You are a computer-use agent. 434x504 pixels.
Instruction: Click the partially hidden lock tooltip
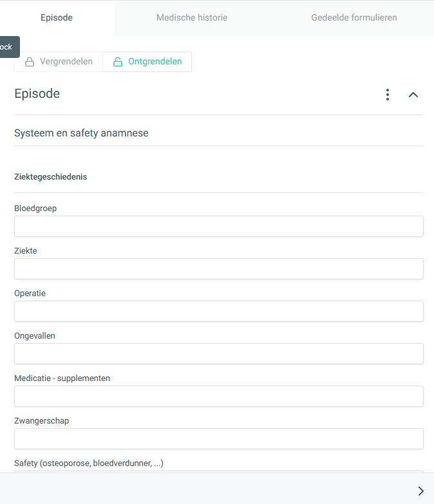point(10,47)
